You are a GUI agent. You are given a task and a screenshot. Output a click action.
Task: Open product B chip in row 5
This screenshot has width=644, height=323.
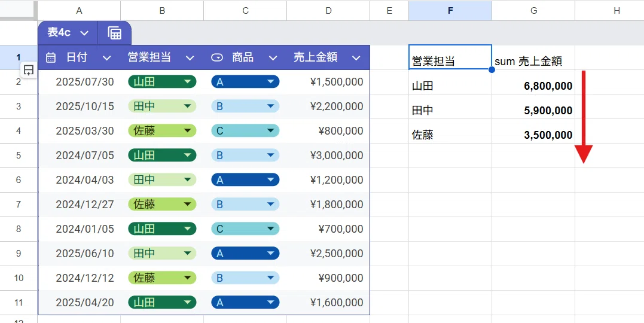pos(245,156)
